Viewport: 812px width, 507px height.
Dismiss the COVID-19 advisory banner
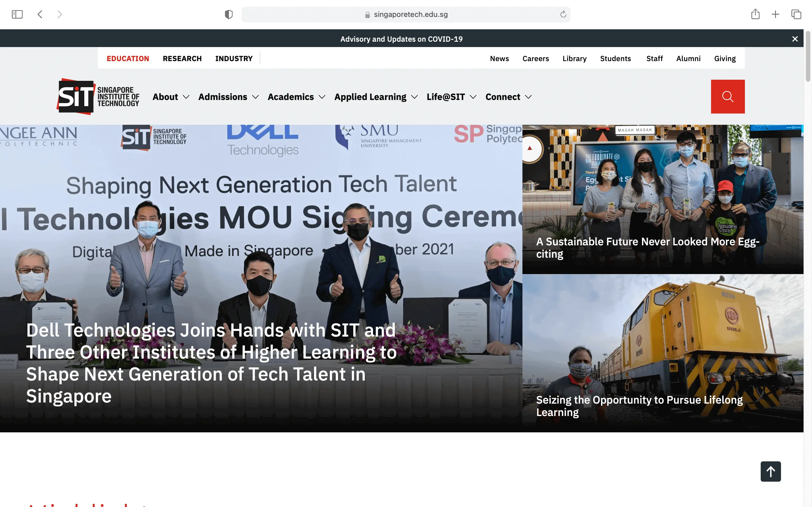795,39
